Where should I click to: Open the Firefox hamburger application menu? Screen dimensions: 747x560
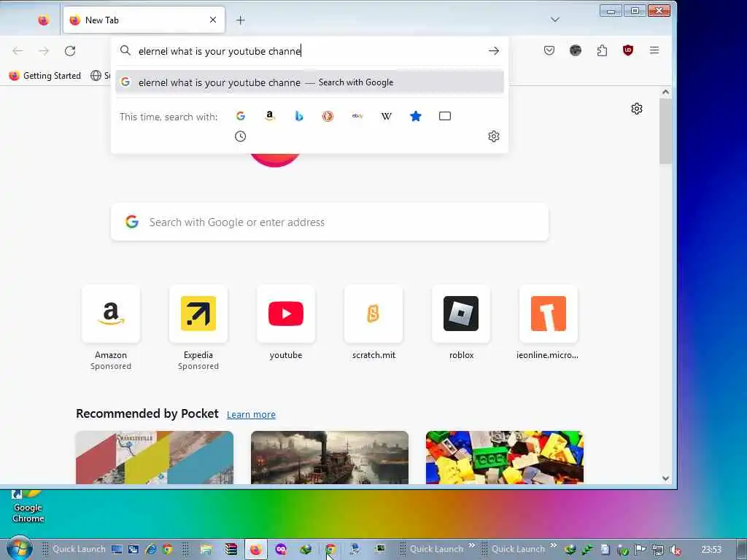click(654, 50)
